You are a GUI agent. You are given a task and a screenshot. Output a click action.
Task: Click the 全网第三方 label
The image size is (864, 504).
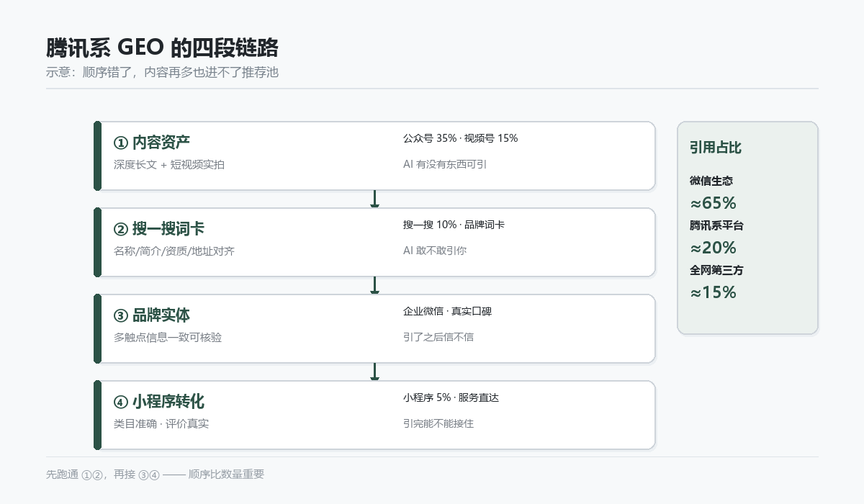tap(716, 270)
